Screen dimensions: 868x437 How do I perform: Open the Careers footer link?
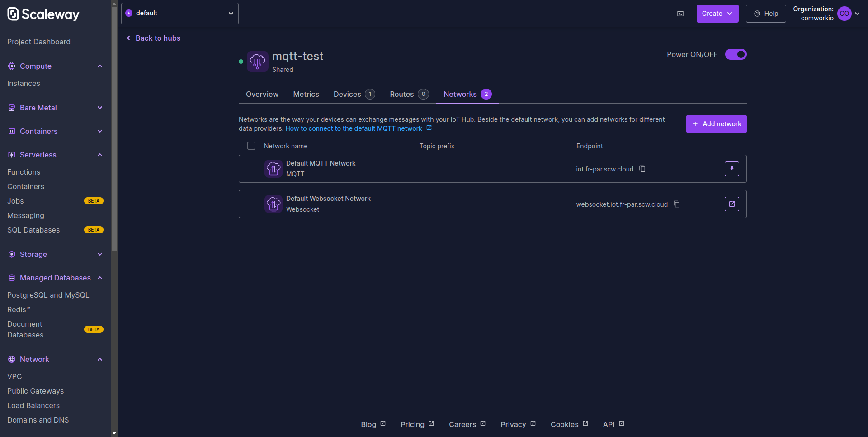click(467, 424)
